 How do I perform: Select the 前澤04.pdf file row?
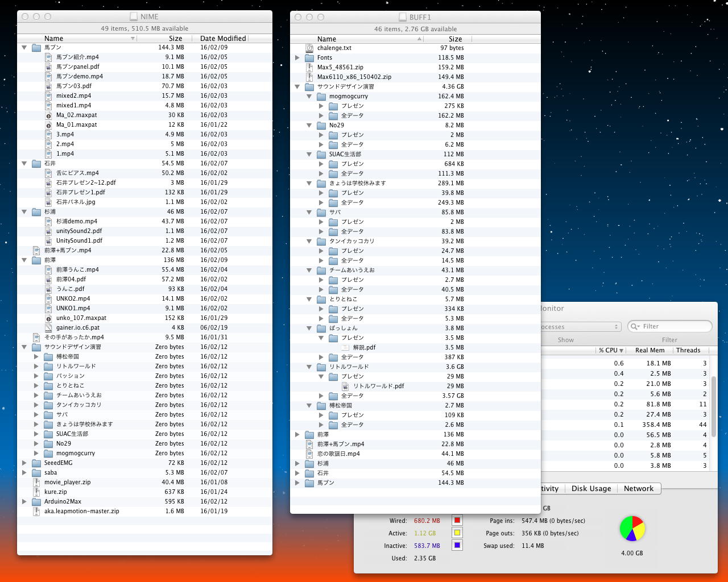144,279
